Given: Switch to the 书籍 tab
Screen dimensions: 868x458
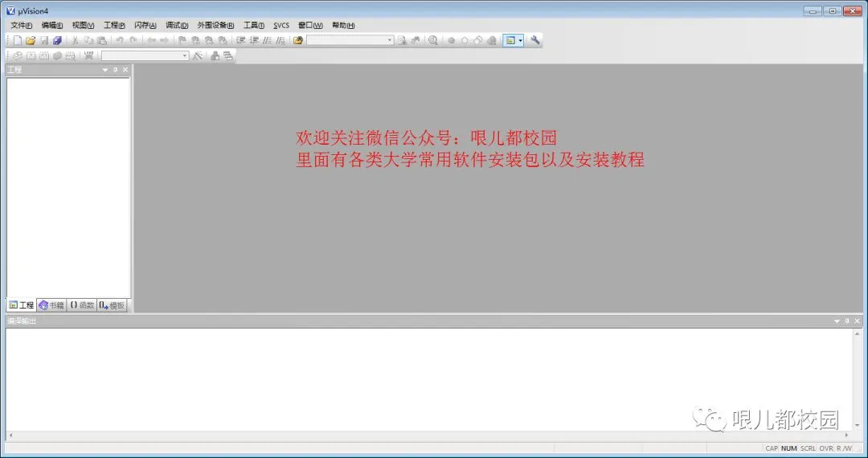Looking at the screenshot, I should pyautogui.click(x=51, y=305).
